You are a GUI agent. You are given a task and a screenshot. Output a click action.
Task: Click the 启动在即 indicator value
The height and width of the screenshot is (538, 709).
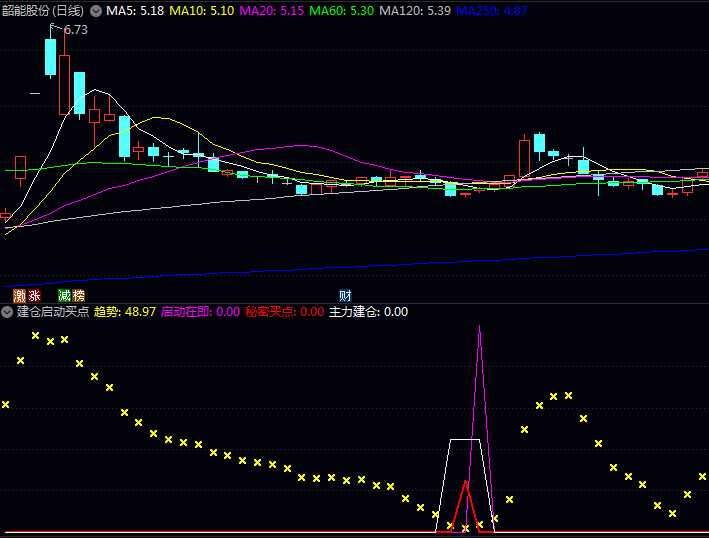tap(200, 312)
